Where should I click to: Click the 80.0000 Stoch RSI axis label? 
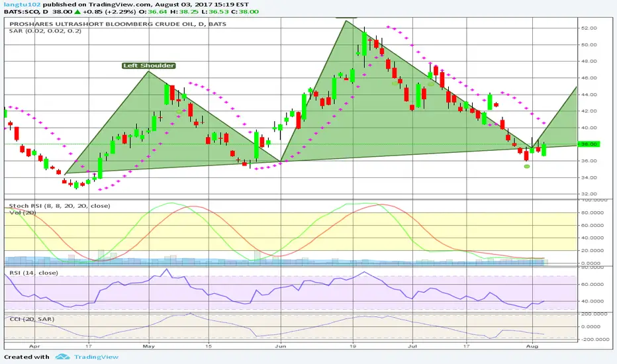pos(591,213)
